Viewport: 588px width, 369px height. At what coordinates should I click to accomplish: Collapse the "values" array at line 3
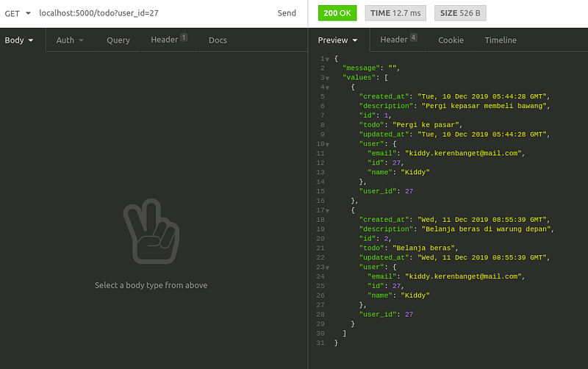[327, 78]
